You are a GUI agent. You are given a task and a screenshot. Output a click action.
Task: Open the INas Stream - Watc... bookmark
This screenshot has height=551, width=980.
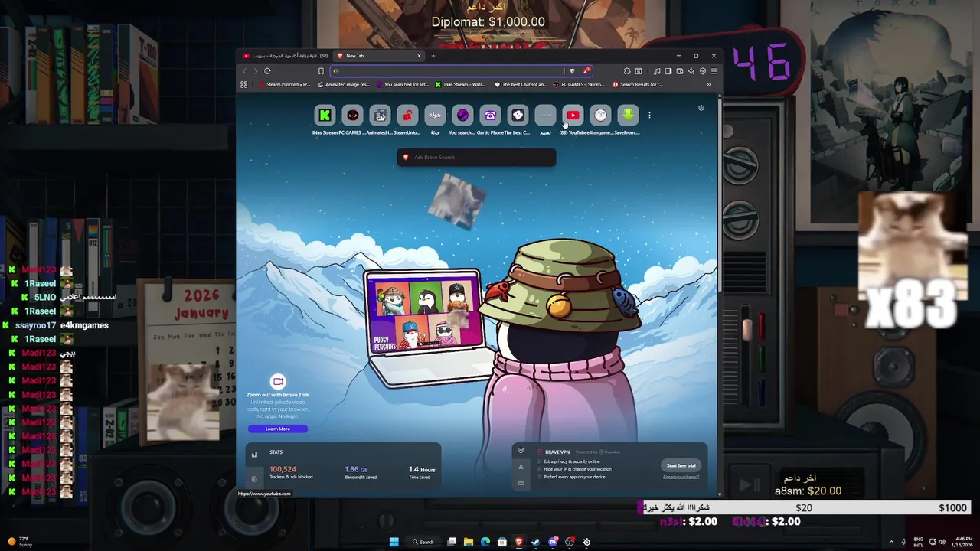point(462,85)
